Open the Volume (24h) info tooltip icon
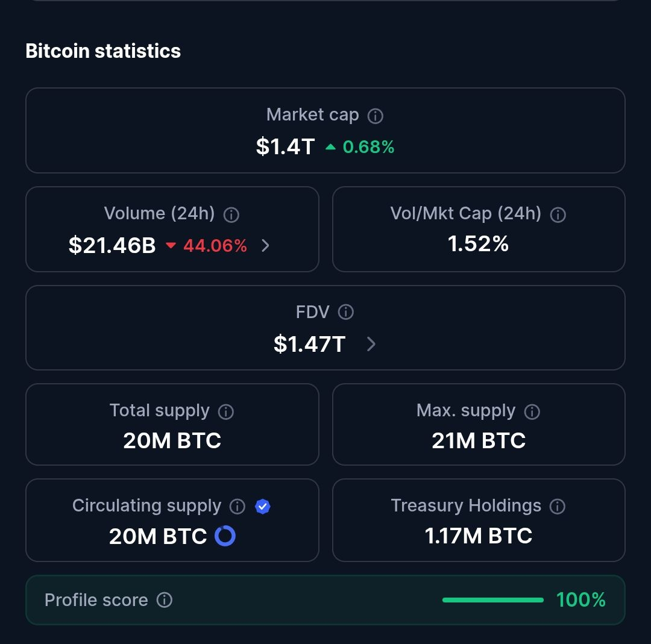Screen dimensions: 651x644 pyautogui.click(x=231, y=214)
